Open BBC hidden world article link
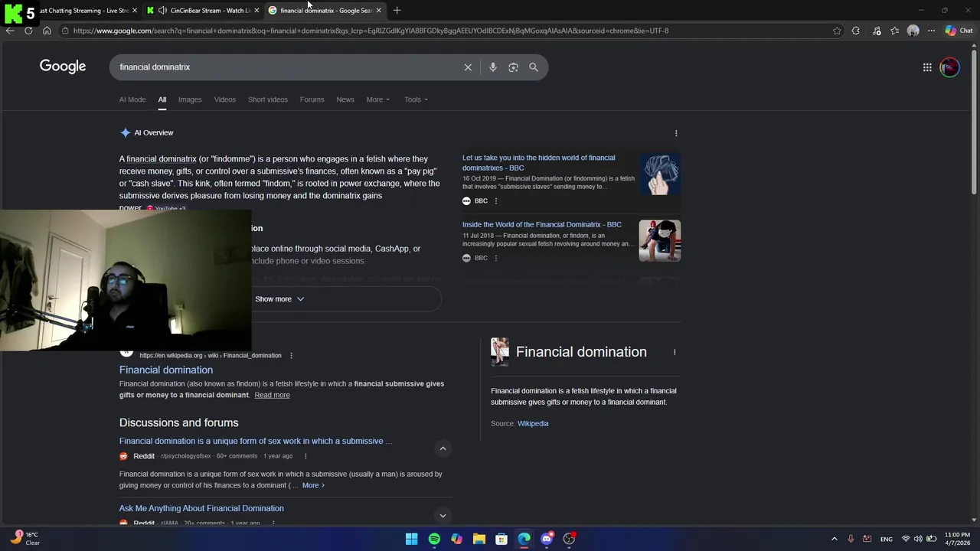980x551 pixels. point(538,162)
